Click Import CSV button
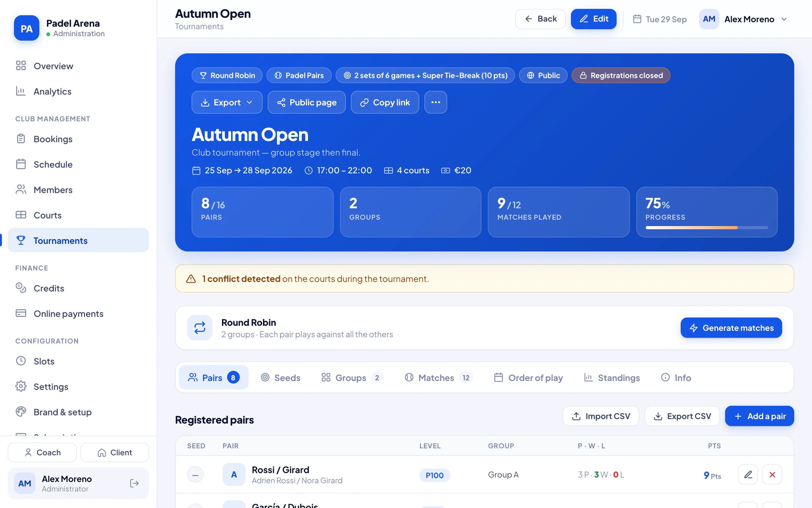 pyautogui.click(x=601, y=416)
